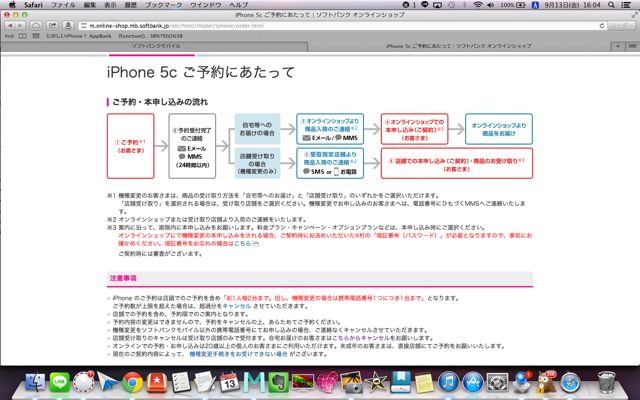Reload the page with the refresh icon
This screenshot has width=640, height=400.
coord(602,26)
